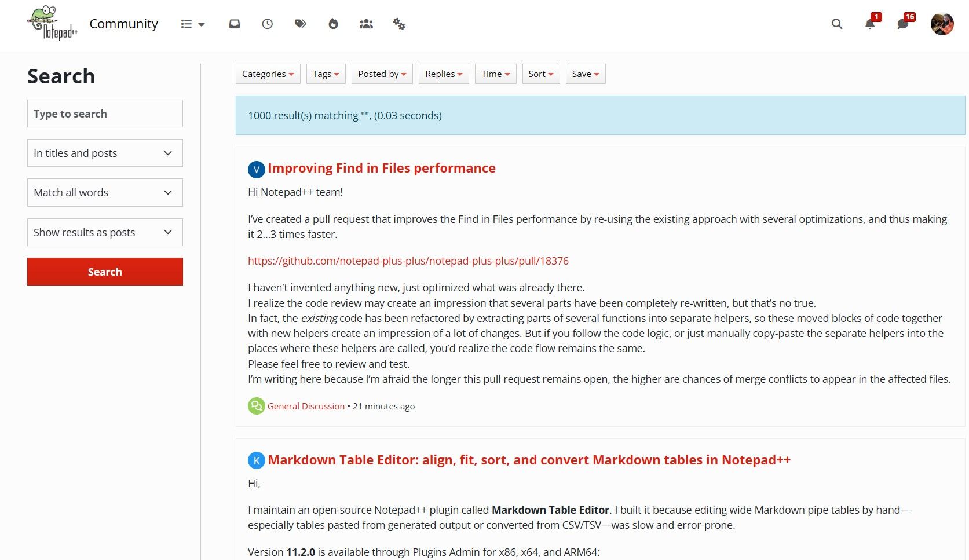This screenshot has width=969, height=560.
Task: Open the Replies filter dropdown
Action: pos(444,74)
